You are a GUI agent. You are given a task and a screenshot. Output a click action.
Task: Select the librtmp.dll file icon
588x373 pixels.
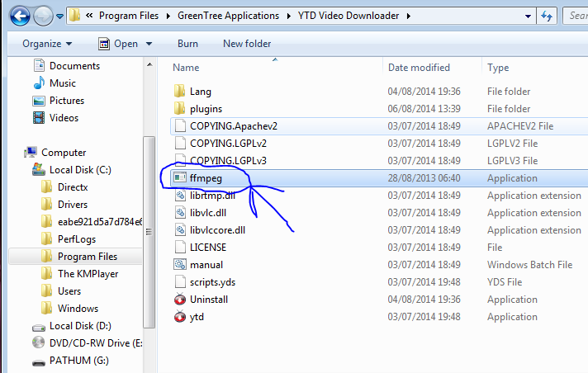click(x=180, y=195)
